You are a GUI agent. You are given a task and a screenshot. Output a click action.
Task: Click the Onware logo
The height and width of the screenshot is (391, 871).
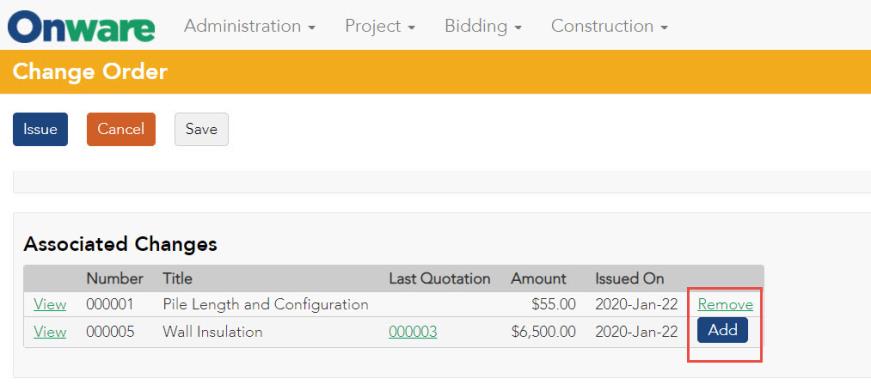pyautogui.click(x=81, y=27)
